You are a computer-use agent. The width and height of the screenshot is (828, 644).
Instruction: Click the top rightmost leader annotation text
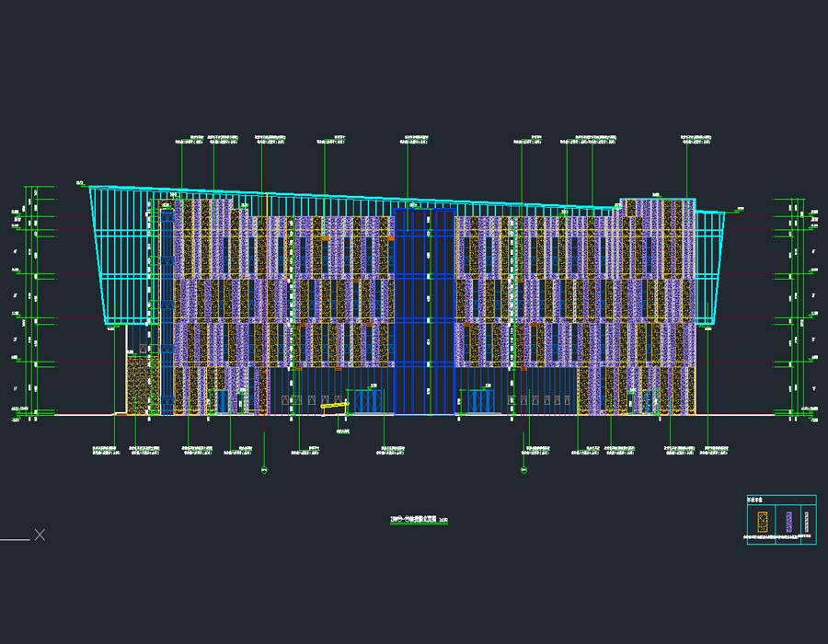(x=697, y=140)
